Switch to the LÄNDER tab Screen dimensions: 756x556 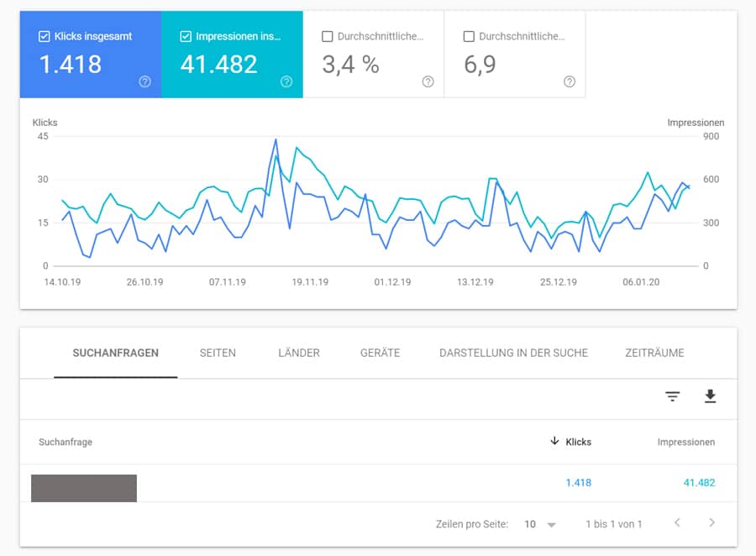pyautogui.click(x=299, y=353)
